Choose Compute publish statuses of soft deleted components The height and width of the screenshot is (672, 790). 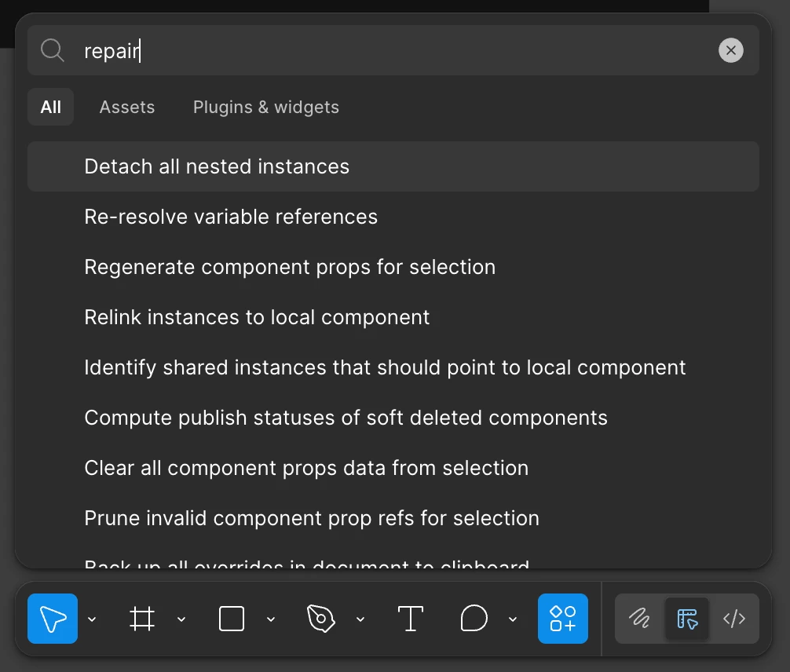[x=393, y=418]
